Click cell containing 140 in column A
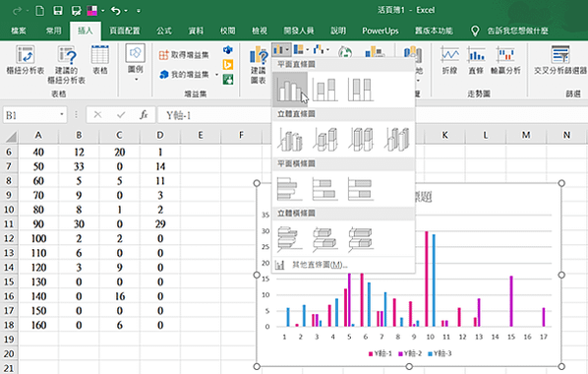Image resolution: width=588 pixels, height=374 pixels. (x=38, y=296)
